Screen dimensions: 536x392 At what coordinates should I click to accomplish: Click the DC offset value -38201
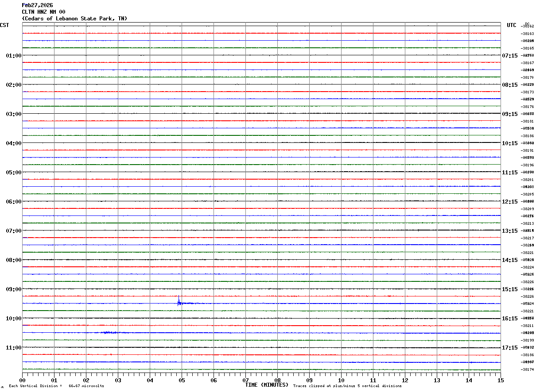[x=528, y=180]
